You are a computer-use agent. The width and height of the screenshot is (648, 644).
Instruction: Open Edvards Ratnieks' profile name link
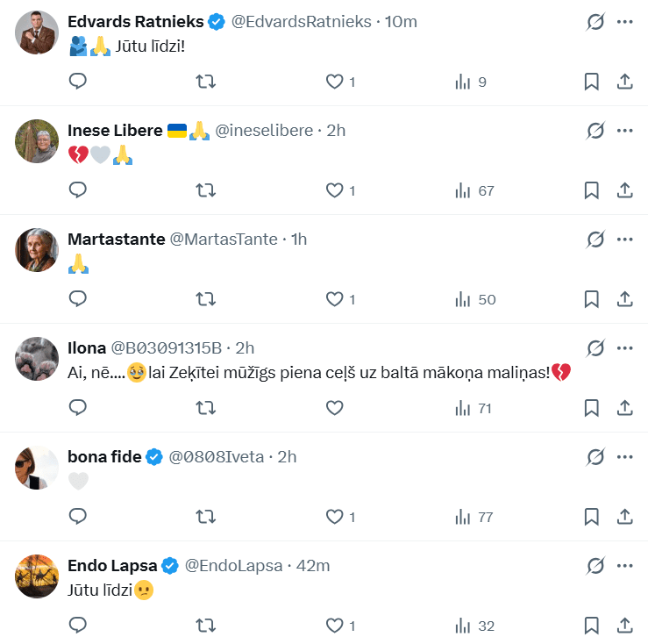[x=136, y=22]
